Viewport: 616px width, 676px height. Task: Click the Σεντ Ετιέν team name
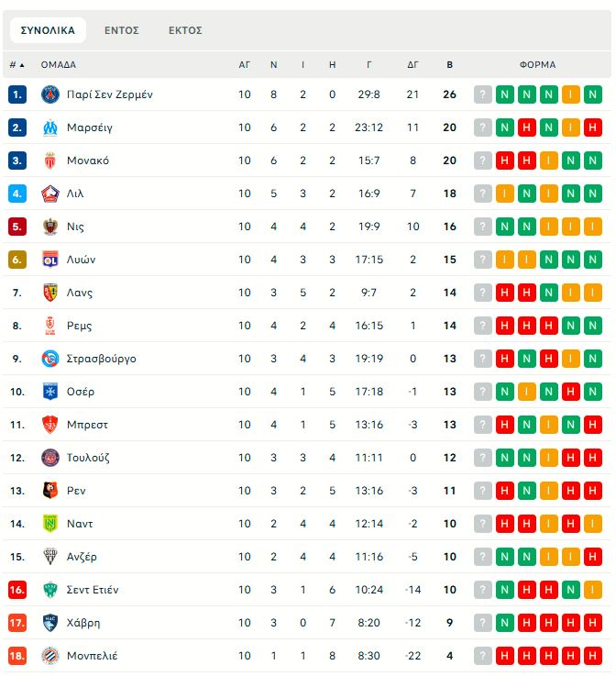93,590
